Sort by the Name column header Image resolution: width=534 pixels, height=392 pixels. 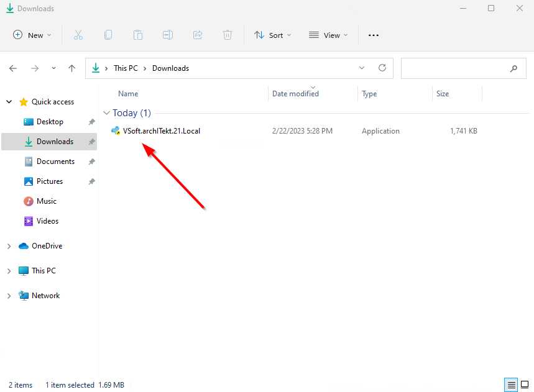point(128,94)
